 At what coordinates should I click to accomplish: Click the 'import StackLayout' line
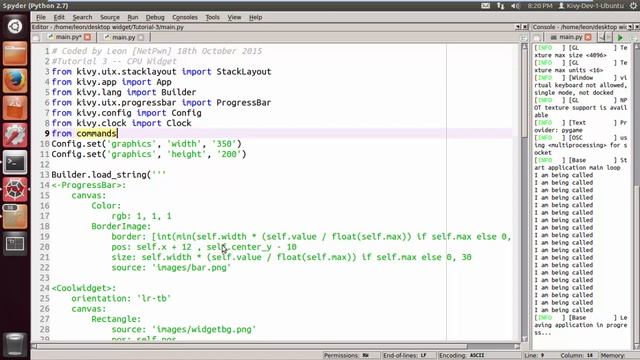pos(161,71)
